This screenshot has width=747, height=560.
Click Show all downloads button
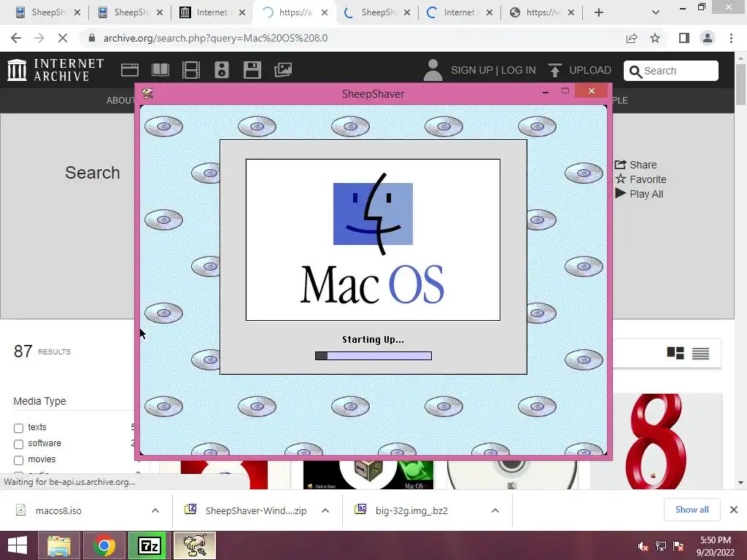tap(692, 510)
